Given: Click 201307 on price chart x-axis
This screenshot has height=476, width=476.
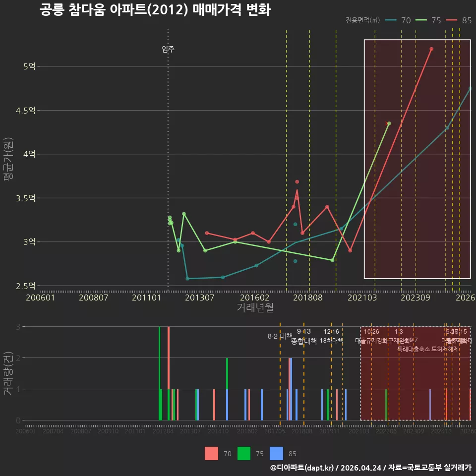Looking at the screenshot, I should tap(199, 297).
